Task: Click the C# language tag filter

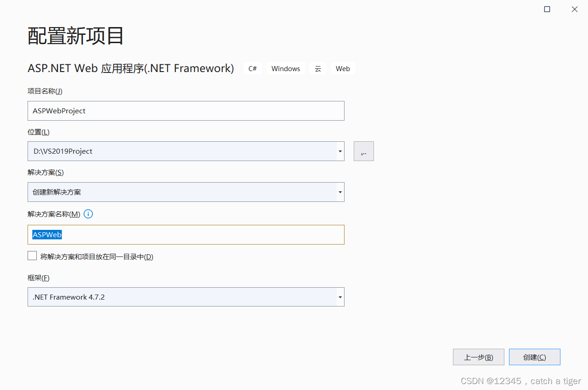Action: point(252,68)
